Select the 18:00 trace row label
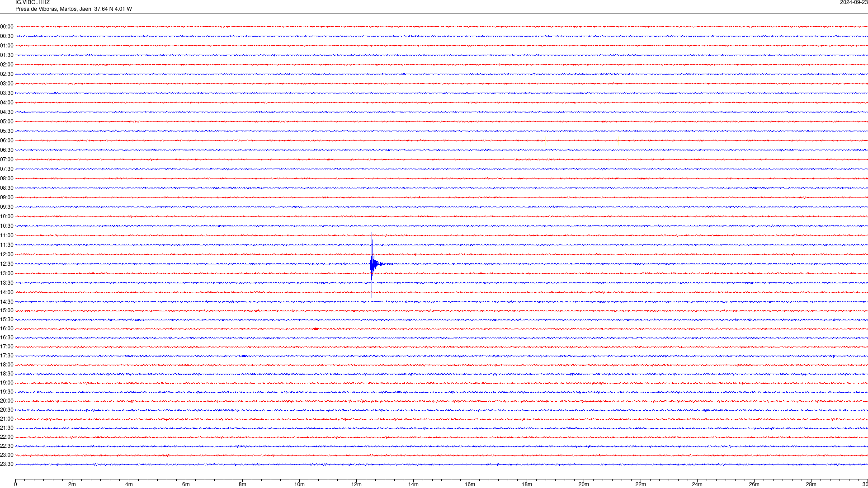868x488 pixels. coord(7,365)
